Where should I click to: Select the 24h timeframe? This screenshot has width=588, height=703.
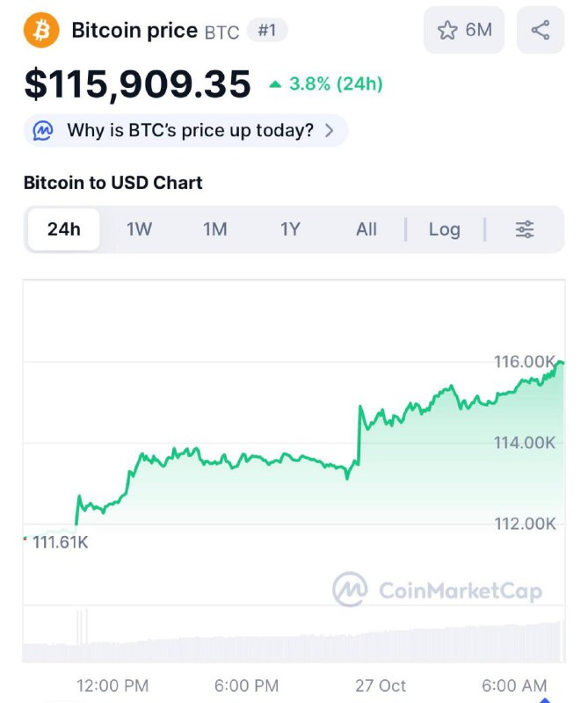coord(63,229)
